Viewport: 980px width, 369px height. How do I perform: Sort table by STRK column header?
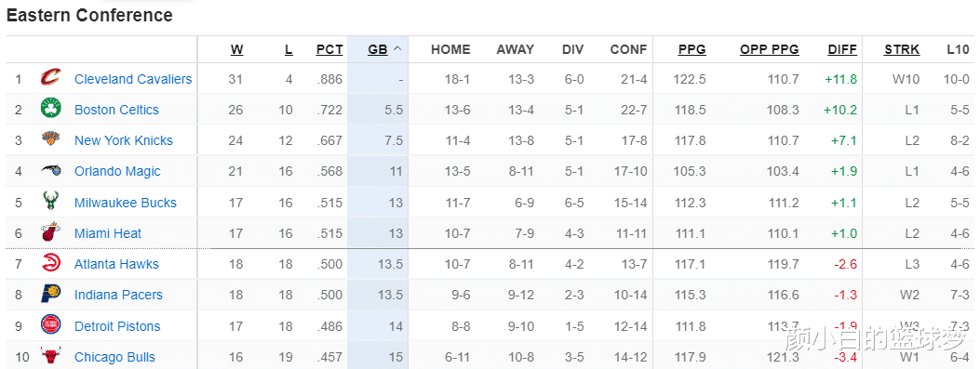point(902,49)
